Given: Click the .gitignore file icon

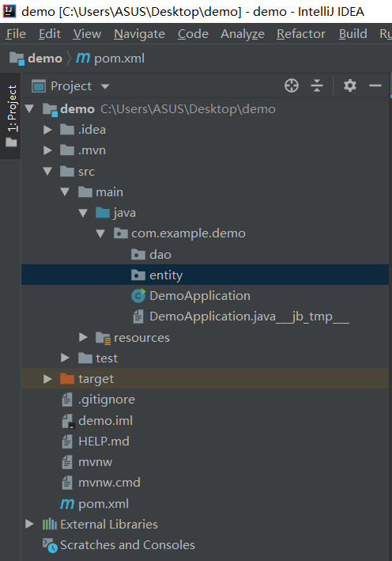Looking at the screenshot, I should [x=67, y=400].
